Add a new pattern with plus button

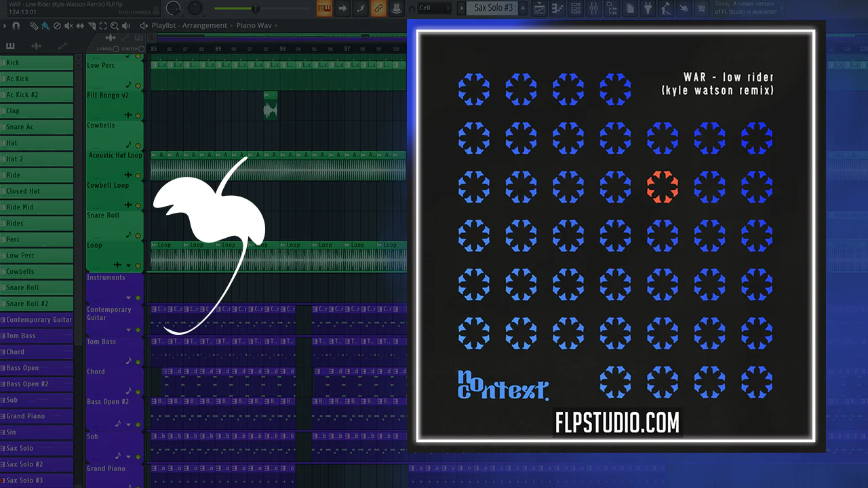coord(523,8)
